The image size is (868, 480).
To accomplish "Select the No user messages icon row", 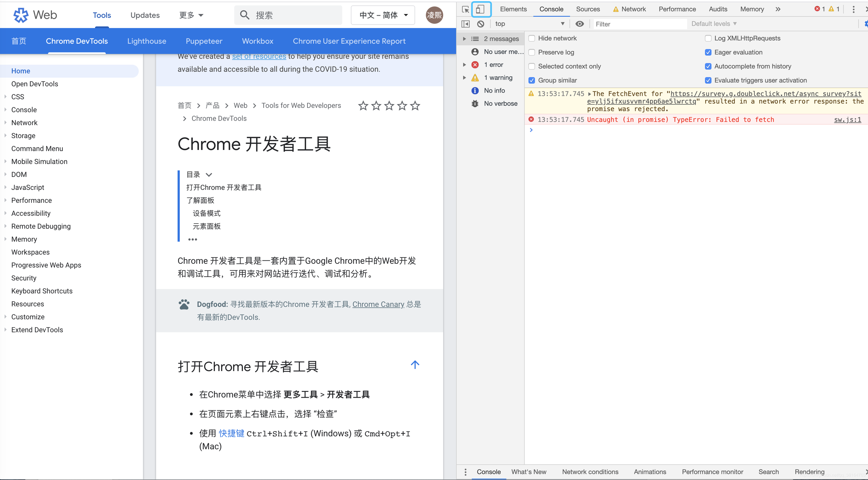I will (x=475, y=52).
